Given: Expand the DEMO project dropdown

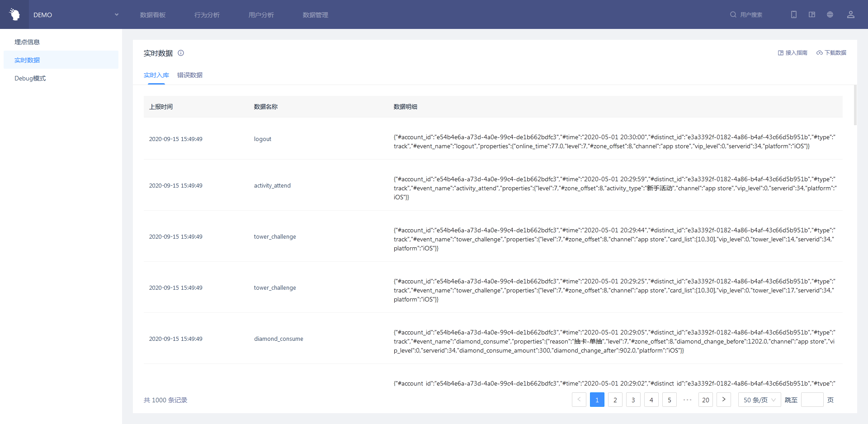Looking at the screenshot, I should pyautogui.click(x=116, y=14).
